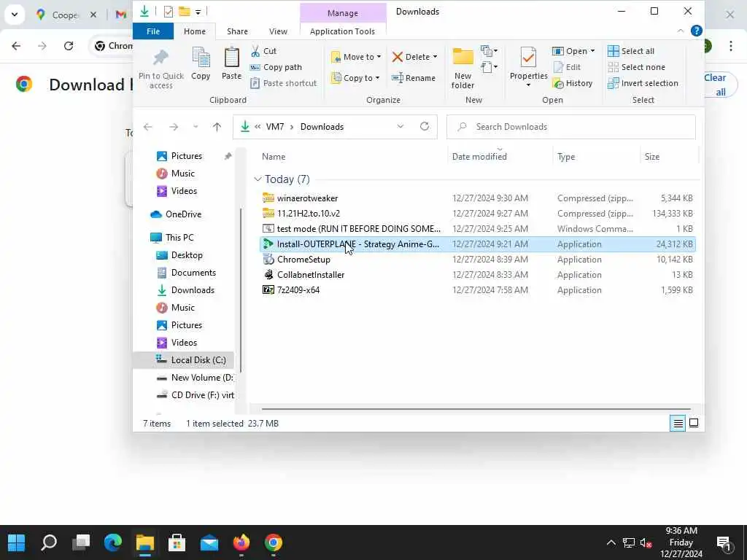Click Pin to Quick access icon
Screen dimensions: 747x560
pos(160,58)
